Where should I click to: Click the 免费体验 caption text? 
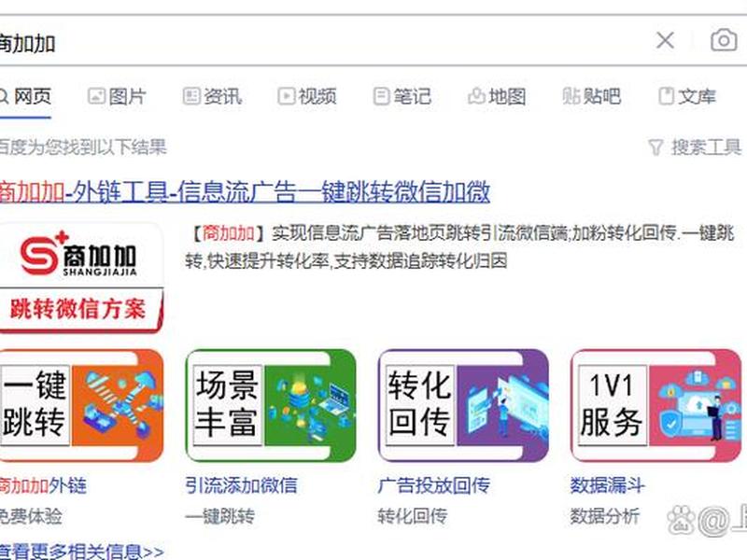31,516
